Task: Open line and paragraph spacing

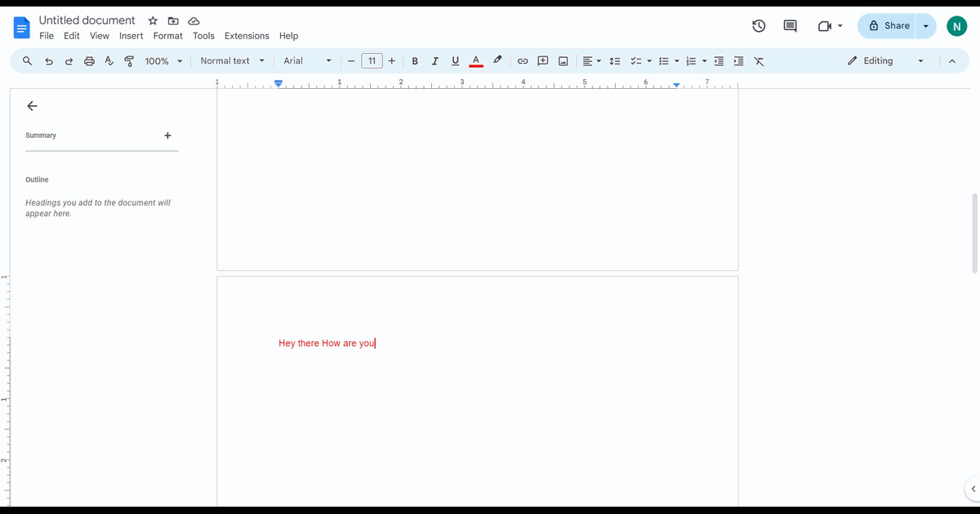Action: point(616,61)
